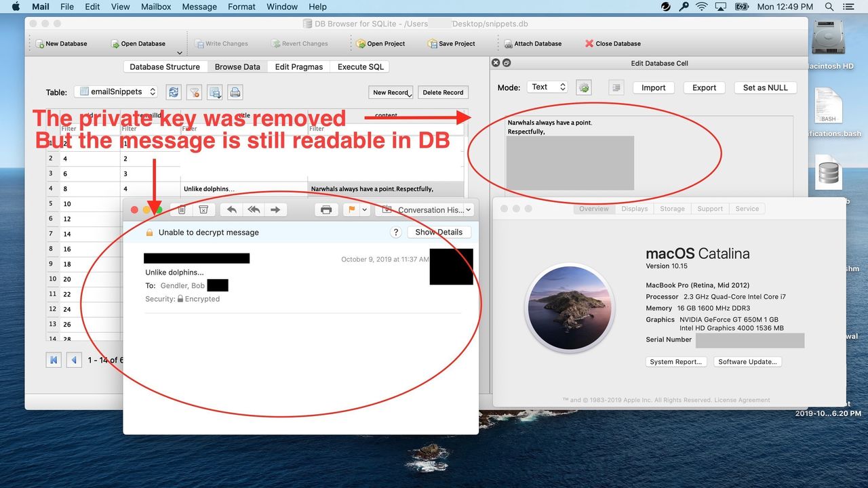This screenshot has width=868, height=488.
Task: Click the word-wrap icon in cell editor
Action: point(616,87)
